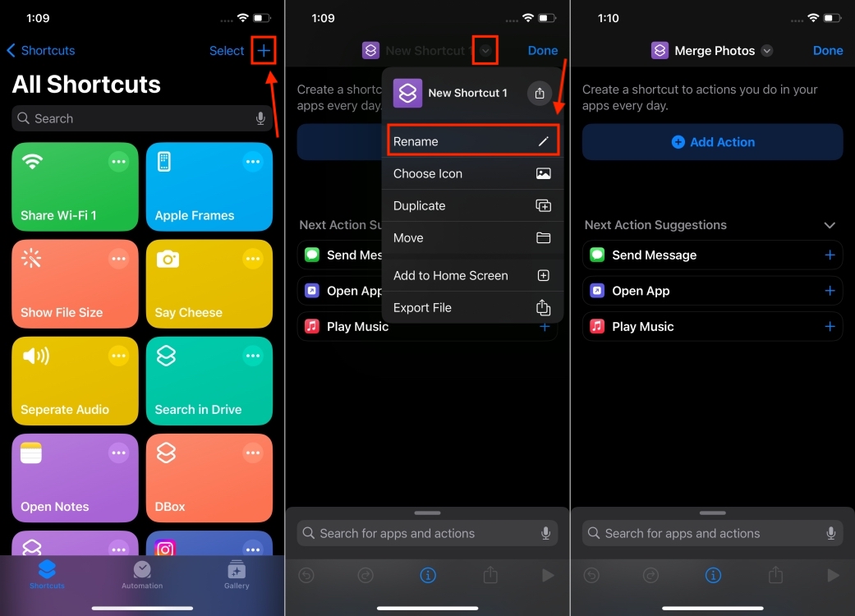This screenshot has width=855, height=616.
Task: Tap Done to save the shortcut
Action: coord(827,50)
